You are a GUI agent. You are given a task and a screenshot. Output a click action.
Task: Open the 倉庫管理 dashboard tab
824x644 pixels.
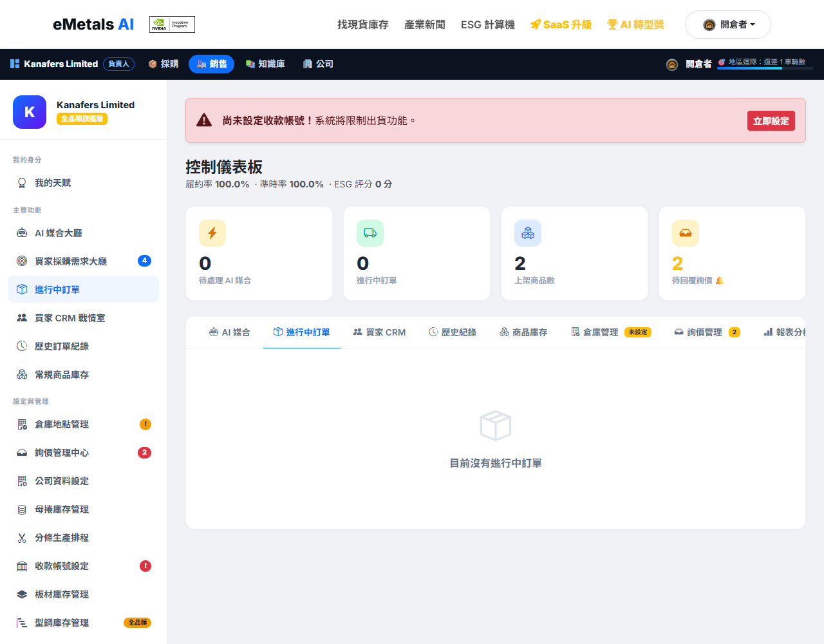[612, 332]
